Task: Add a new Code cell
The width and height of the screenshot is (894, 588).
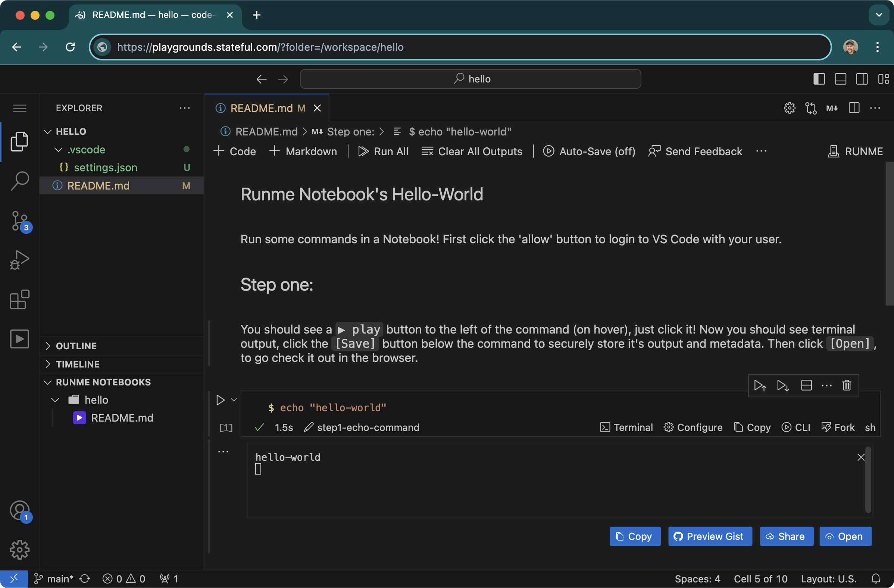Action: click(x=235, y=151)
